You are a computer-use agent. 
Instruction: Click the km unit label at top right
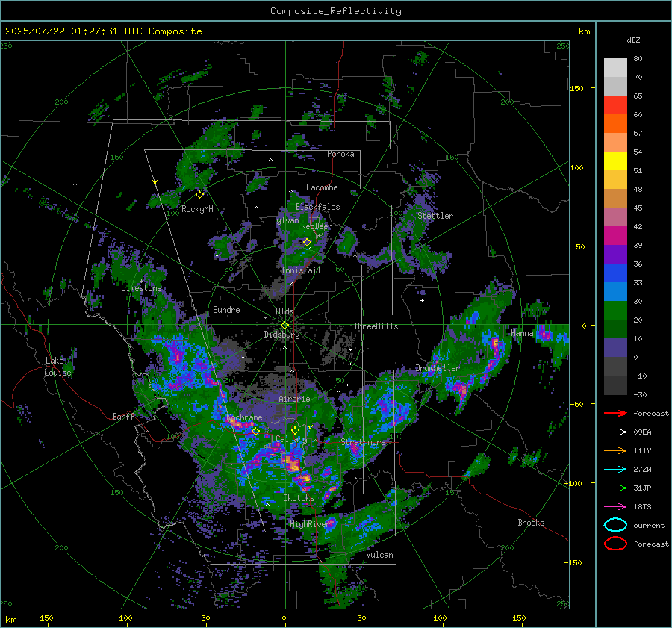click(584, 31)
